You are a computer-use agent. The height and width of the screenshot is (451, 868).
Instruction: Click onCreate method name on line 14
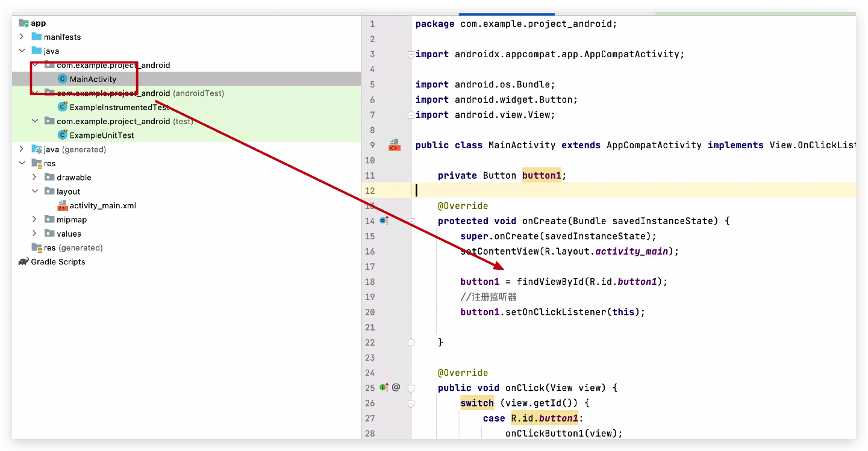[545, 221]
